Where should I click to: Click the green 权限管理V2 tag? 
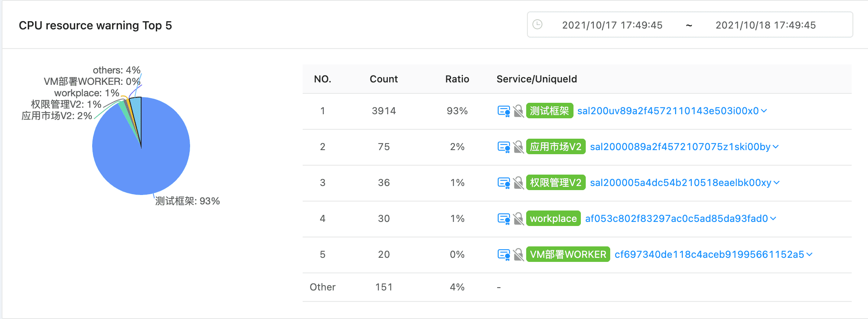tap(556, 183)
